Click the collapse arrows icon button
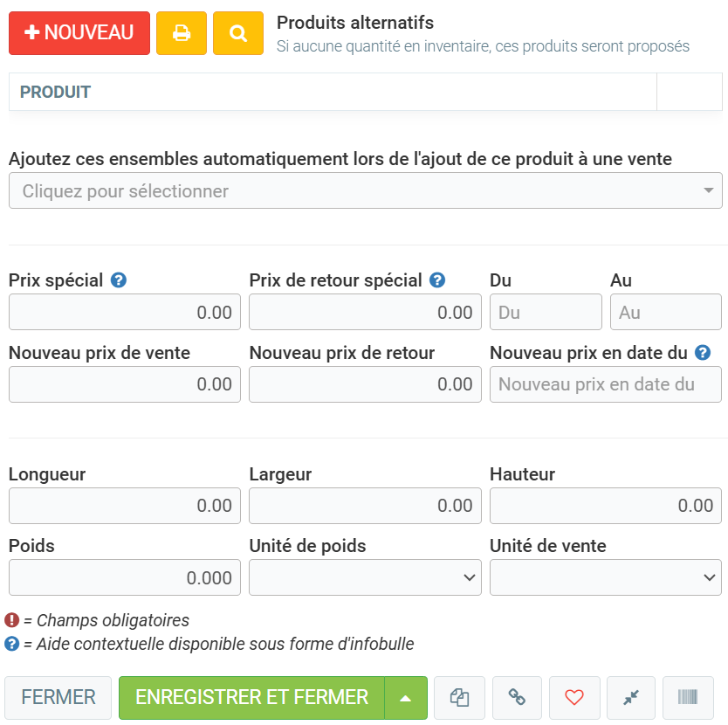Screen dimensions: 728x725 pos(630,697)
